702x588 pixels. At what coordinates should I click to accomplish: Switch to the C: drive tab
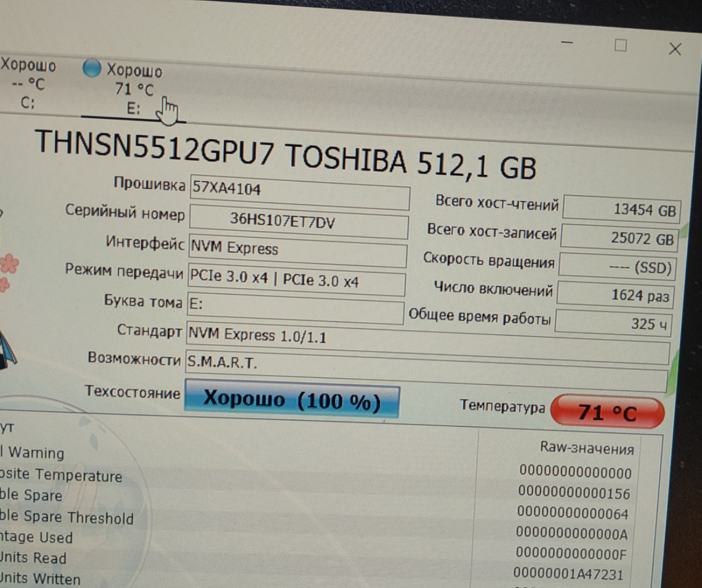click(x=28, y=83)
